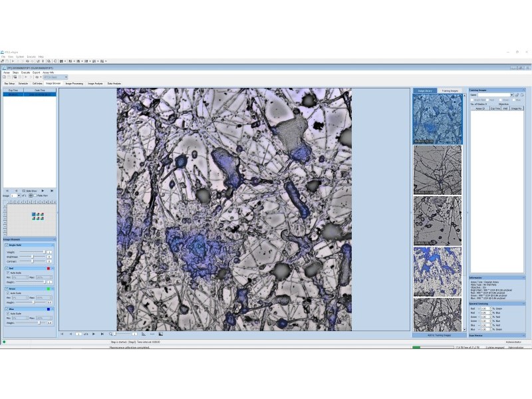Viewport: 532px width, 399px height.
Task: Switch to the Data Analysis tab
Action: click(x=114, y=84)
